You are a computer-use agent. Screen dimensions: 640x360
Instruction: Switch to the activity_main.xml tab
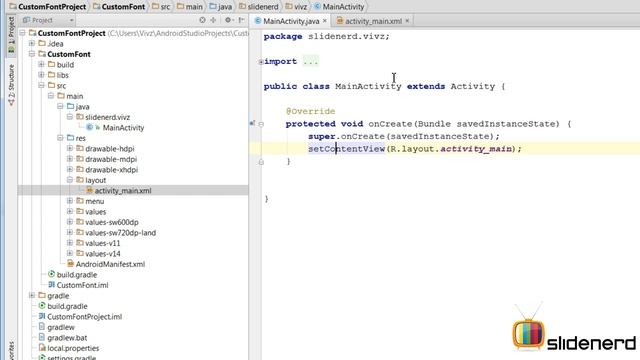click(373, 21)
